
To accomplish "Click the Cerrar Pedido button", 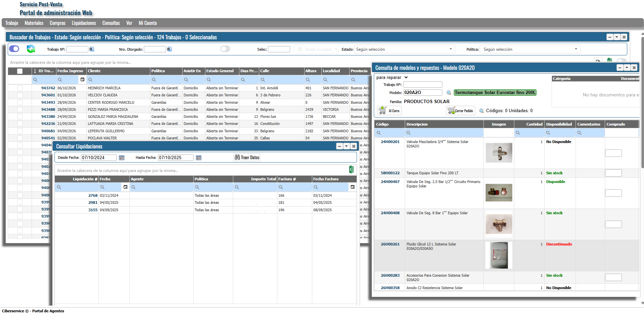I will pos(460,110).
